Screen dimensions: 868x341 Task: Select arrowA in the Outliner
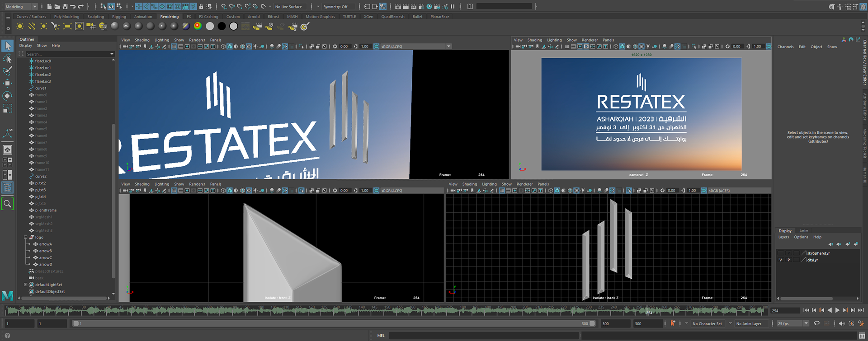[x=45, y=244]
